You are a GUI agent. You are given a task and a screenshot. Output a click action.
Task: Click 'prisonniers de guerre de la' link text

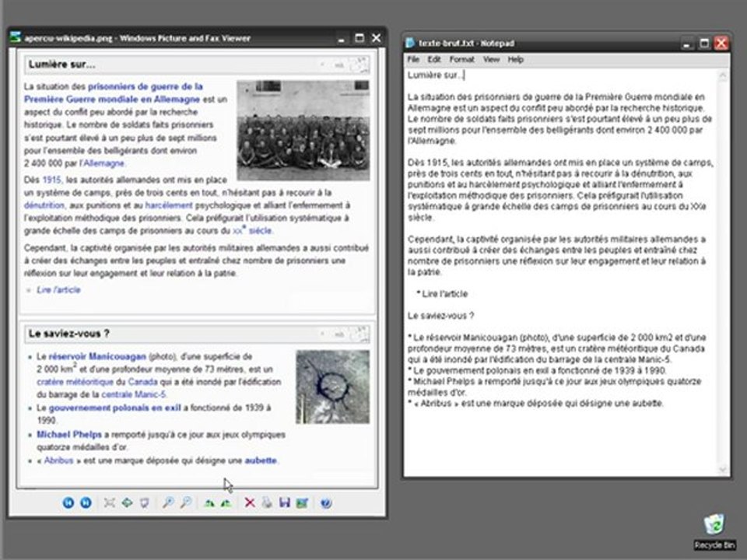click(x=146, y=86)
